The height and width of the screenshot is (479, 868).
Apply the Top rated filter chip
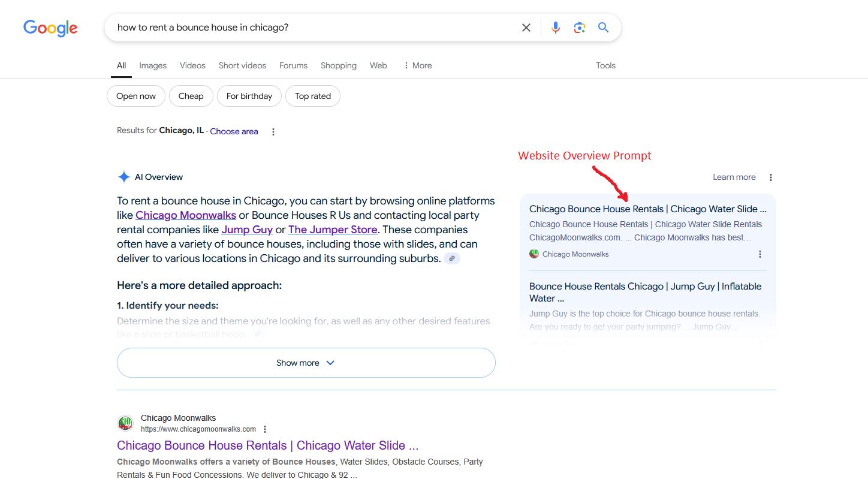[313, 96]
